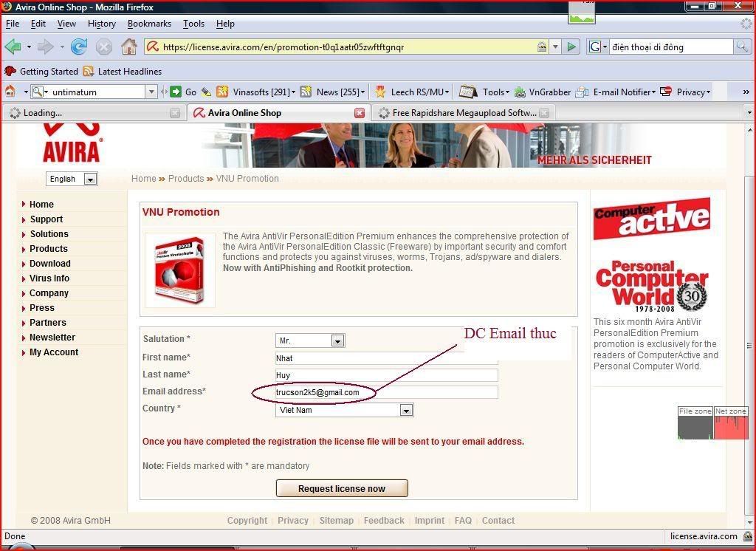The image size is (756, 551).
Task: Open the English language dropdown
Action: (72, 179)
